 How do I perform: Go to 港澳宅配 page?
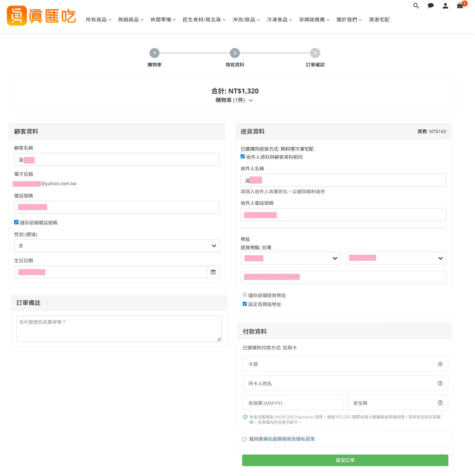pos(379,20)
